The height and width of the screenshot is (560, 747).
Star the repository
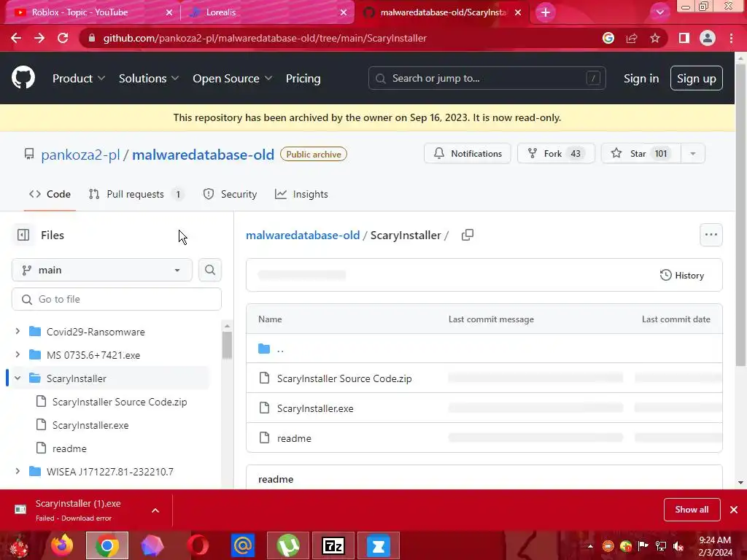pos(641,154)
